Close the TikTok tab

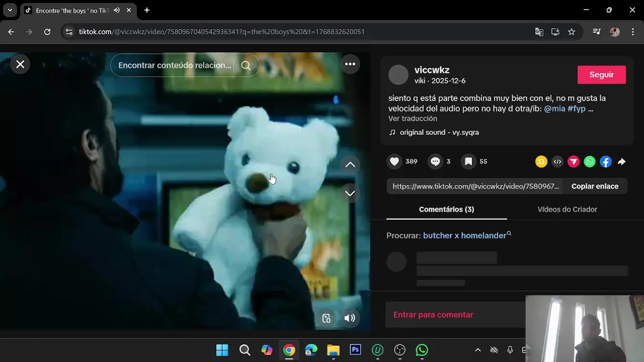(129, 10)
